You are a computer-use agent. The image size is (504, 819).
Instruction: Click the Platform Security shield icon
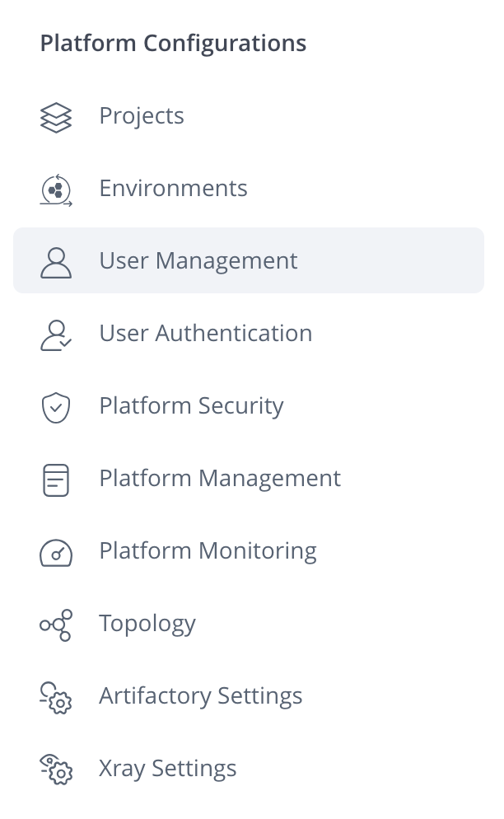click(55, 405)
